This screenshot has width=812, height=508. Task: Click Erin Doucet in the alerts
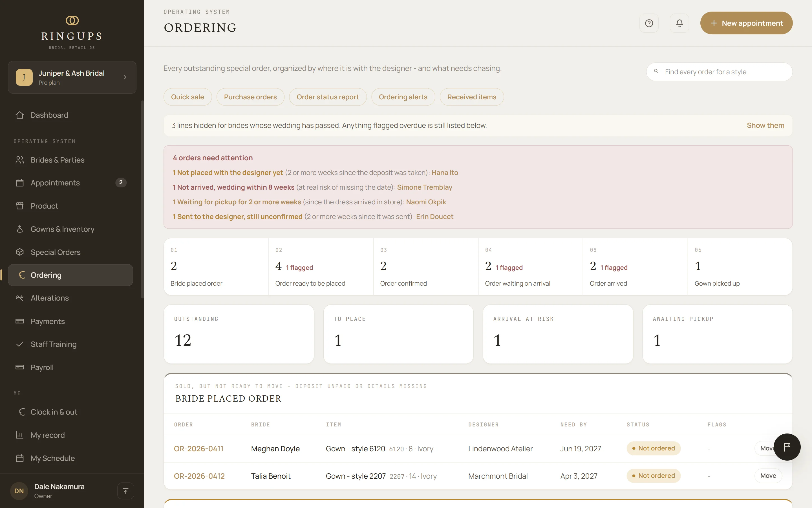pyautogui.click(x=434, y=217)
